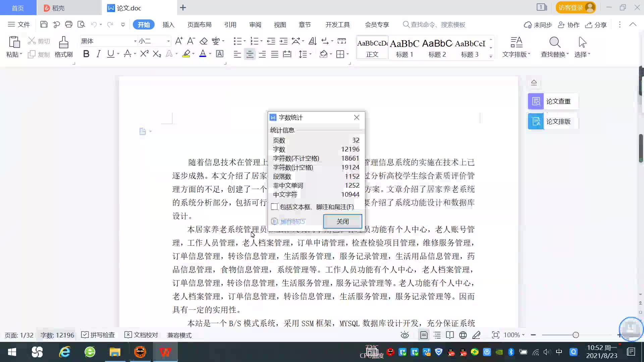Expand the 查找替换 dropdown
The width and height of the screenshot is (644, 362).
[568, 54]
